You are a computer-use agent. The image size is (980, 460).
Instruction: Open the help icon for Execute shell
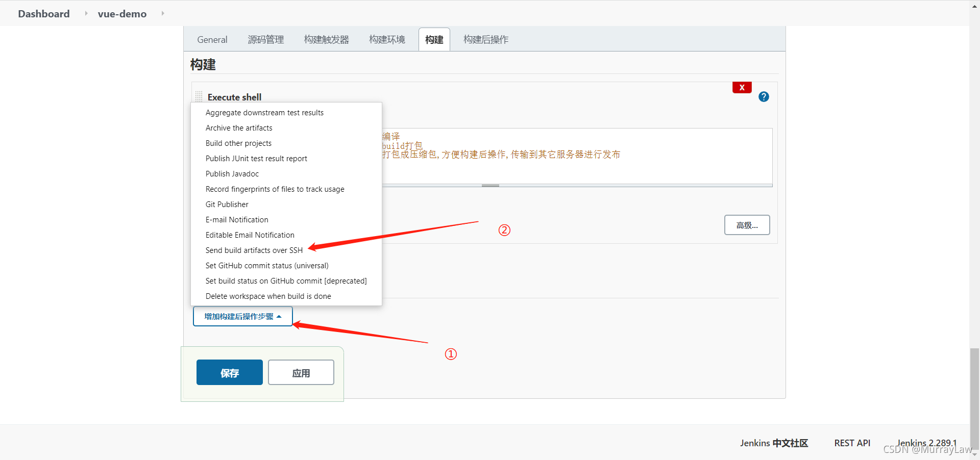point(764,97)
